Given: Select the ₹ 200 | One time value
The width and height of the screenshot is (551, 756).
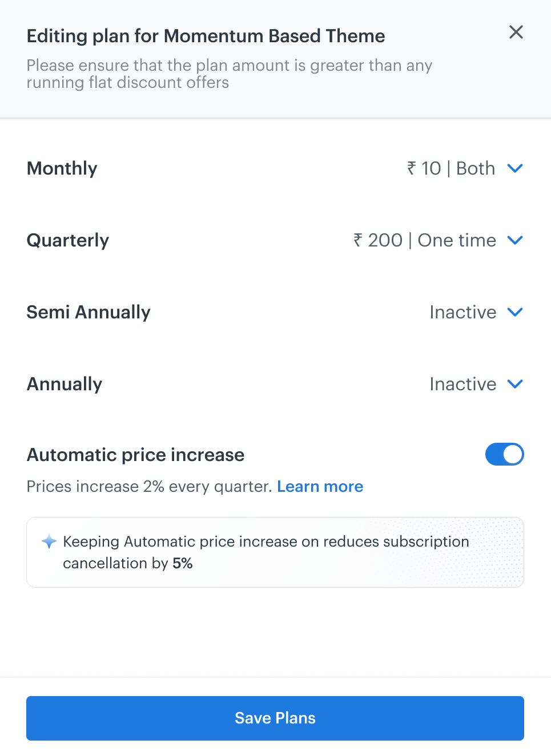Looking at the screenshot, I should tap(424, 240).
